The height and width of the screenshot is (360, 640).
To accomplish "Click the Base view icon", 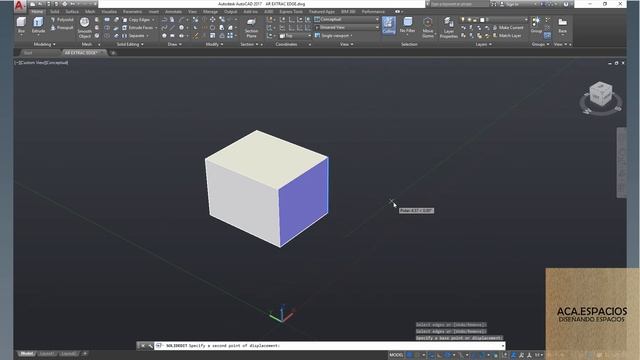I will 562,25.
